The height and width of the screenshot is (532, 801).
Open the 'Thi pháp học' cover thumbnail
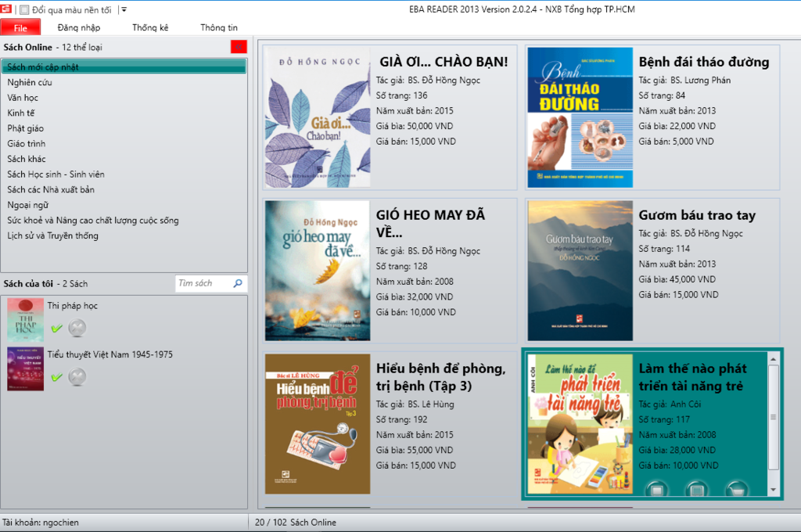(26, 320)
